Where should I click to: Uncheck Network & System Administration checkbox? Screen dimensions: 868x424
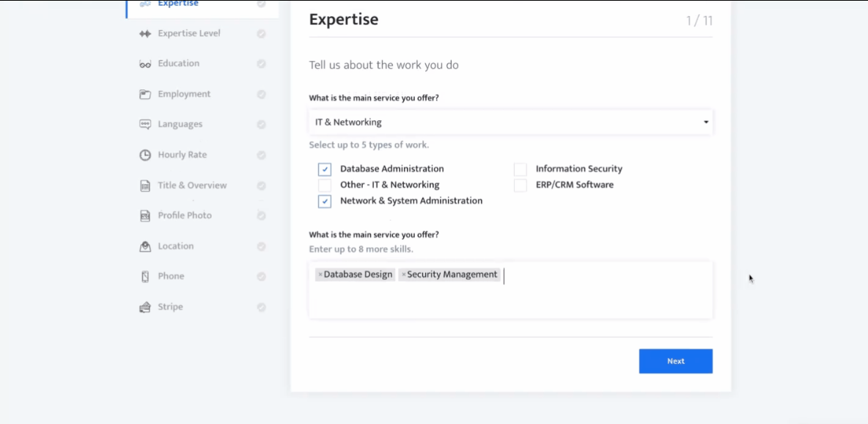click(325, 201)
